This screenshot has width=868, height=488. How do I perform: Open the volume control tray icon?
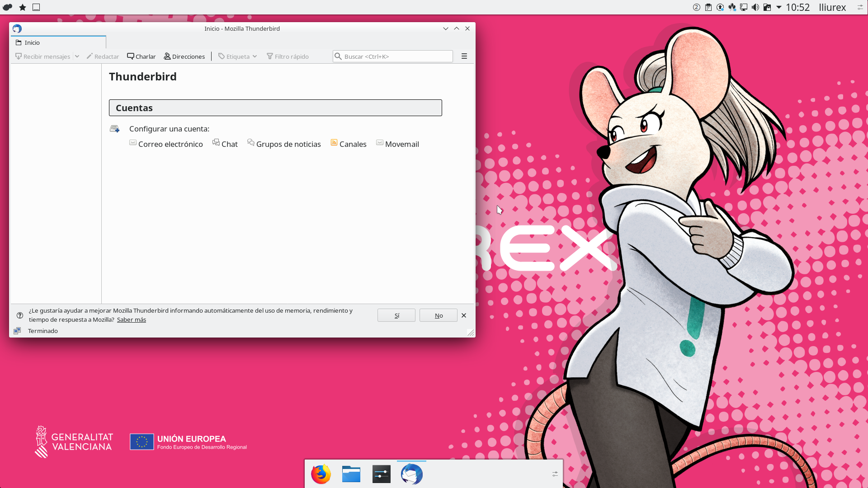(x=755, y=7)
